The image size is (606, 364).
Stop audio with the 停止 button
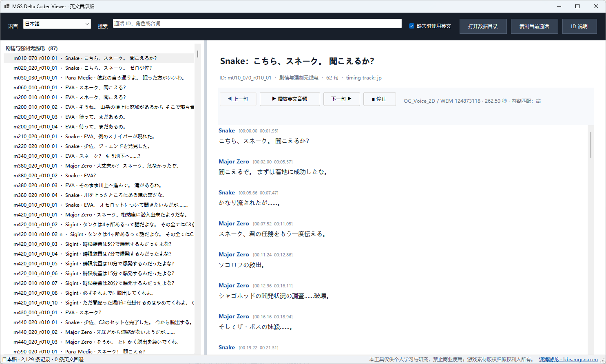coord(379,99)
